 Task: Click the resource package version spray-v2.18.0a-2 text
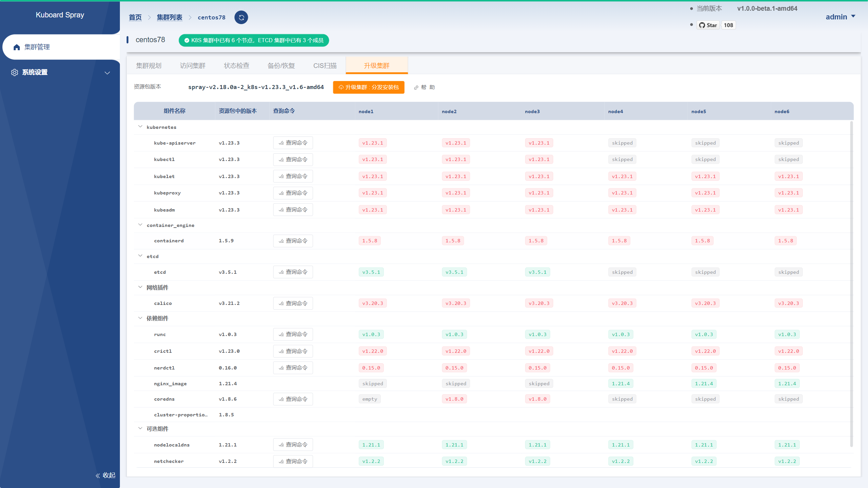pos(256,87)
